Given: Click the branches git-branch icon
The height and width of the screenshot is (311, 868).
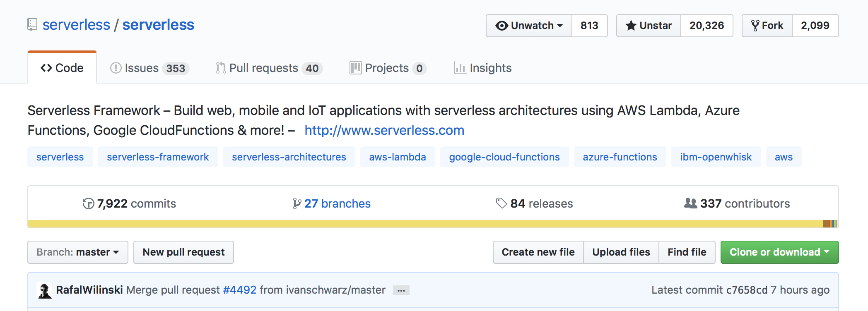Looking at the screenshot, I should coord(297,203).
